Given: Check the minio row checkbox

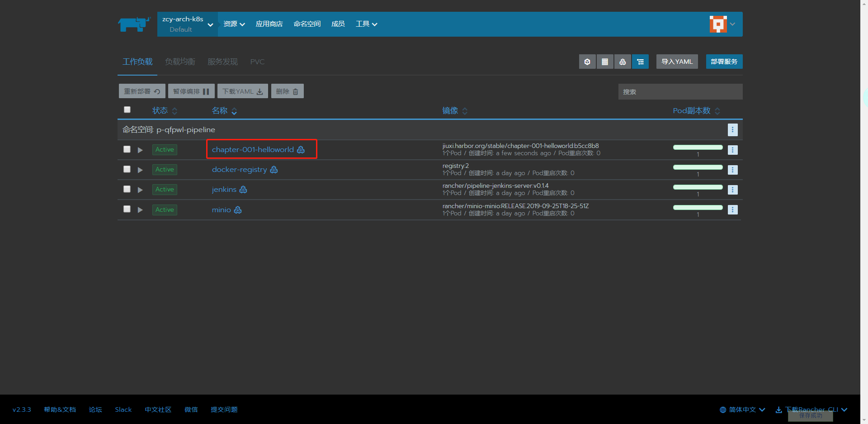Looking at the screenshot, I should [127, 209].
